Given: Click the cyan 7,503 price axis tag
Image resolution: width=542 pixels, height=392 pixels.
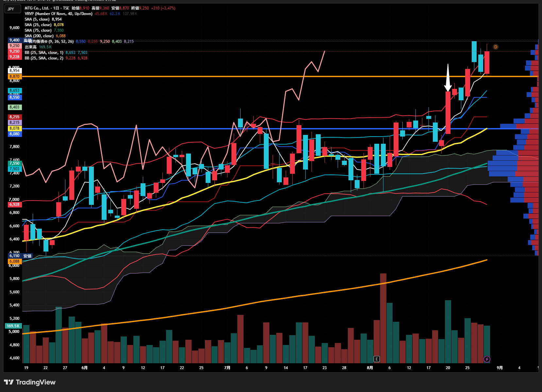Looking at the screenshot, I should [x=15, y=169].
